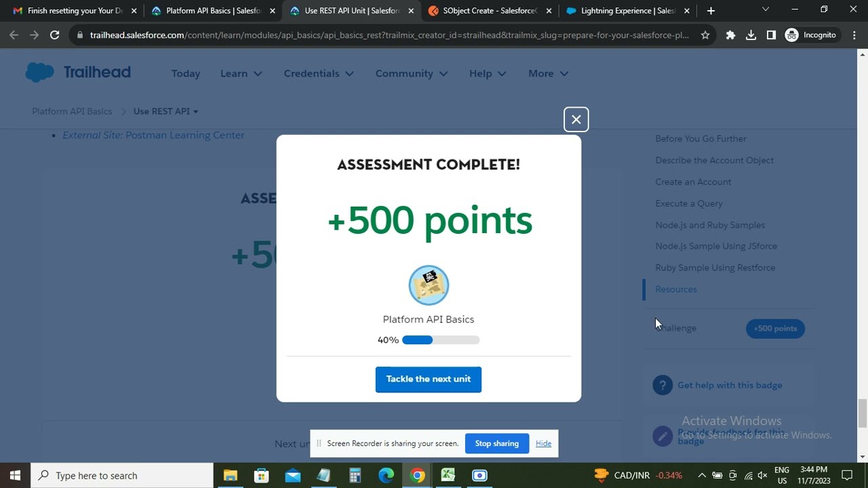This screenshot has width=868, height=488.
Task: Open Excel from the taskbar
Action: (x=448, y=475)
